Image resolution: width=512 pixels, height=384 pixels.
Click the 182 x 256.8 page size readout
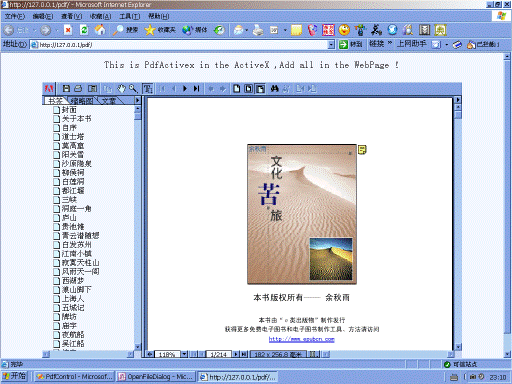point(277,354)
